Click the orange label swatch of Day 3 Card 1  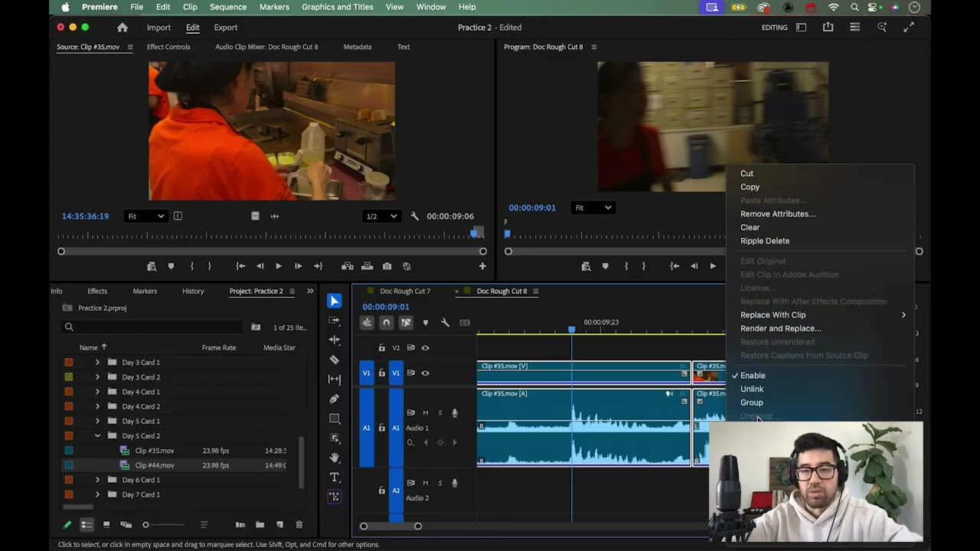click(x=69, y=362)
